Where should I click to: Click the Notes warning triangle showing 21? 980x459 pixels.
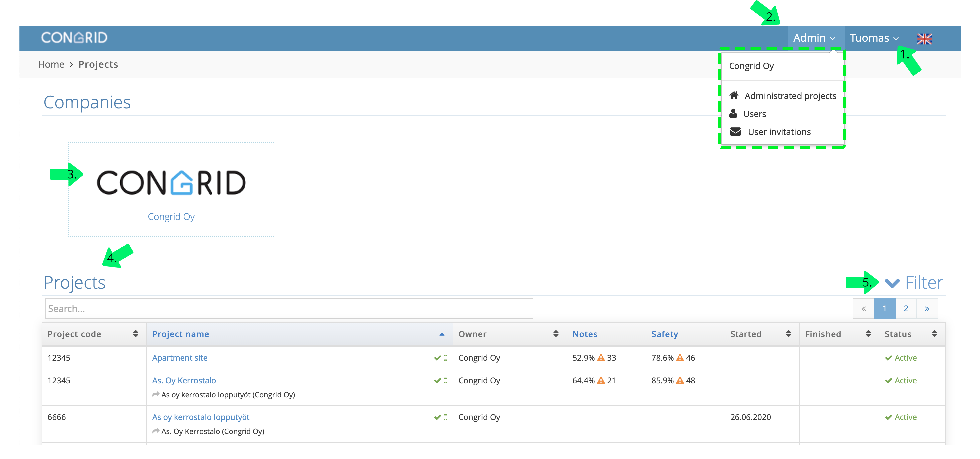pos(601,380)
